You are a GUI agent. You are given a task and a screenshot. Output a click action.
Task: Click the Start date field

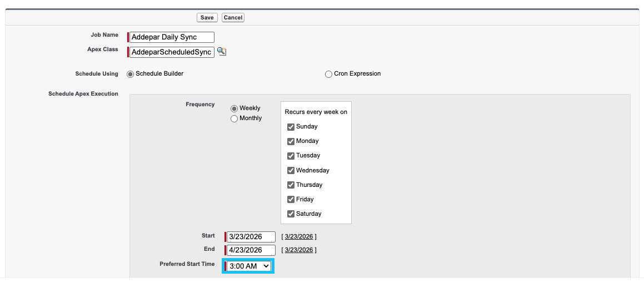pos(251,237)
